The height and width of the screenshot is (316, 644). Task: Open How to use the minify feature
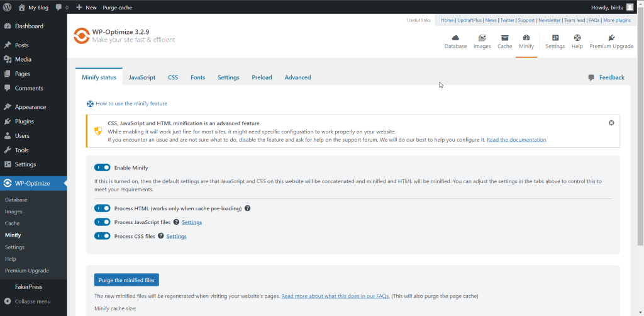pos(131,104)
